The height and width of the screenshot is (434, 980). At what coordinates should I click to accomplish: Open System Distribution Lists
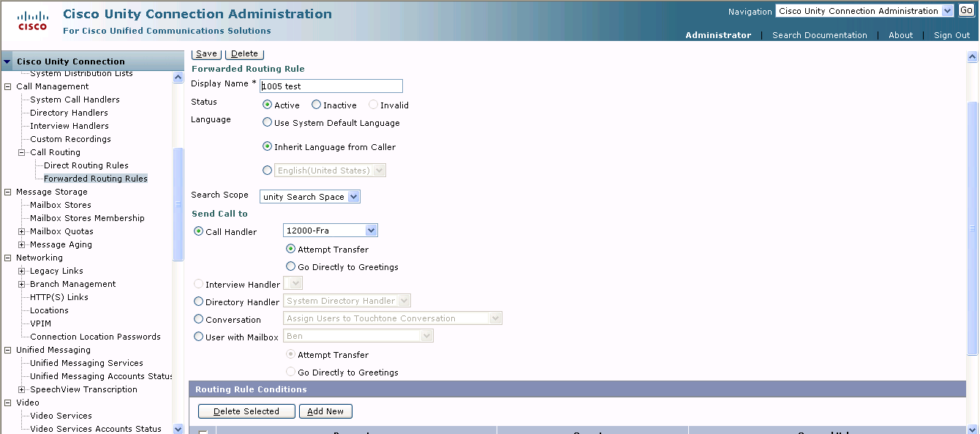[81, 73]
